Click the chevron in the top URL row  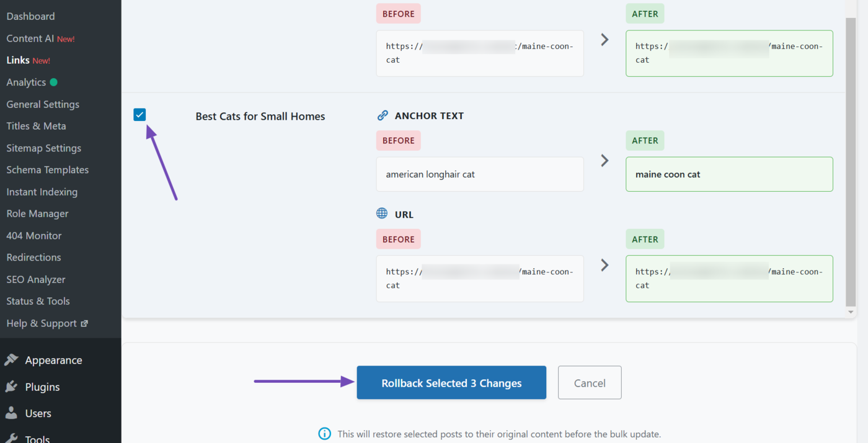click(x=604, y=39)
